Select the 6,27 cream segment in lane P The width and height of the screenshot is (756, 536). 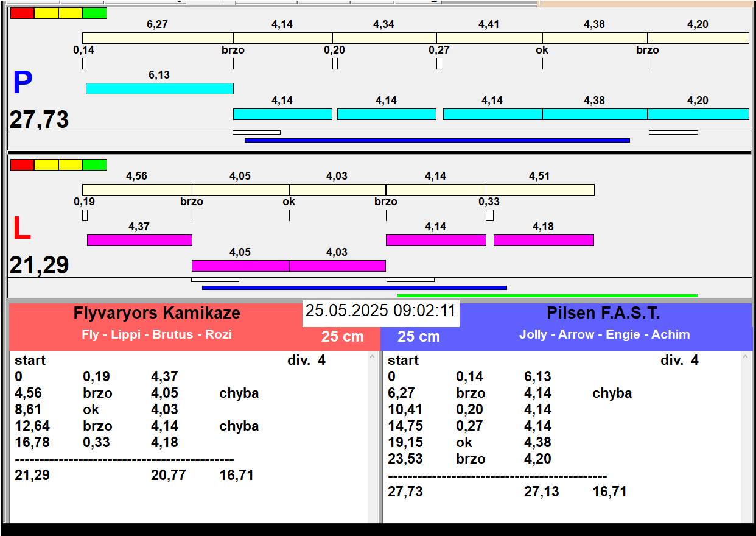pyautogui.click(x=158, y=38)
